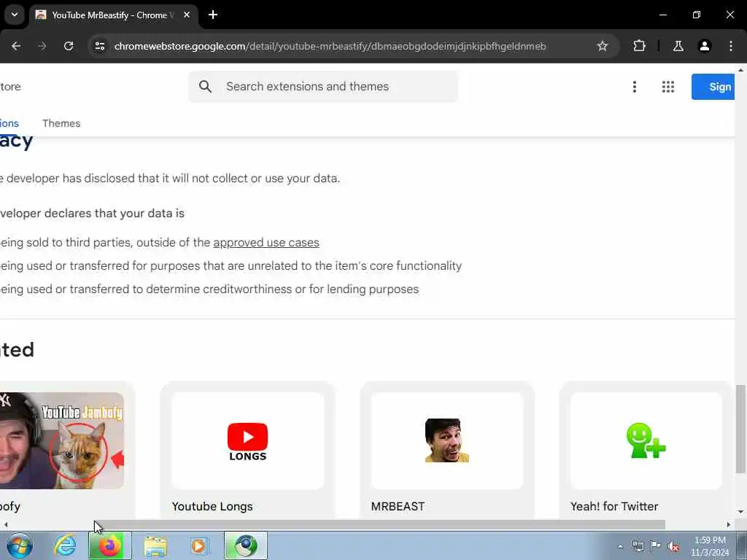Click the vertical scrollbar thumb
Viewport: 747px width, 560px height.
click(741, 429)
